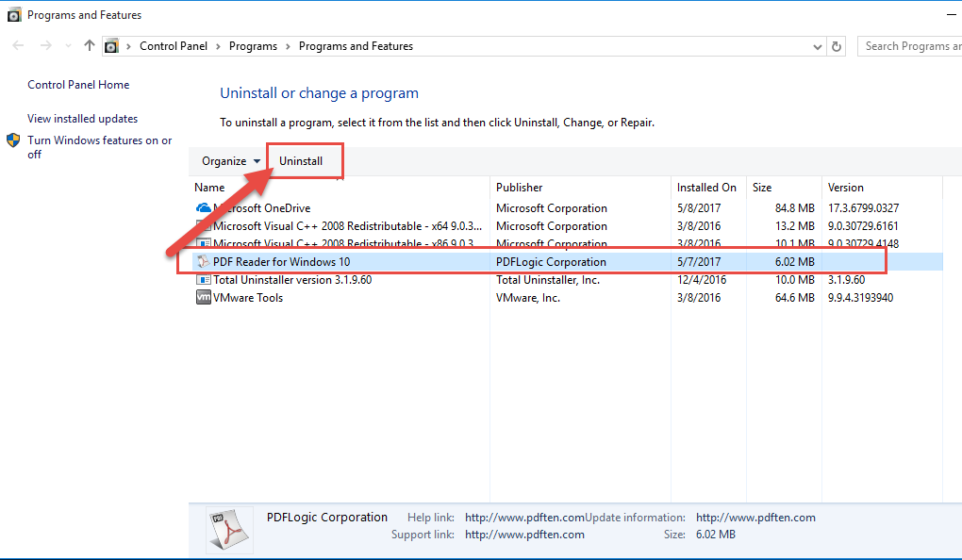Viewport: 962px width, 560px height.
Task: Open Control Panel Home link
Action: (78, 85)
